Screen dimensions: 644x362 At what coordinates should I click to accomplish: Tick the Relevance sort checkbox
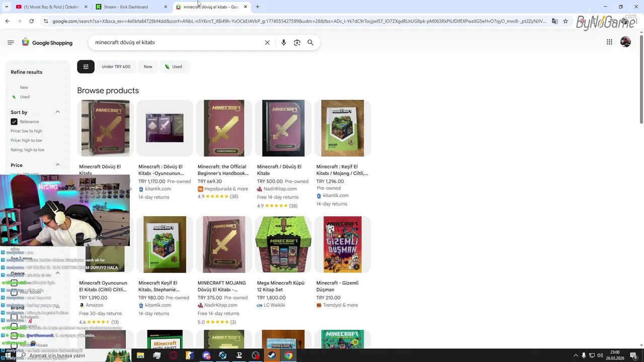click(x=14, y=122)
